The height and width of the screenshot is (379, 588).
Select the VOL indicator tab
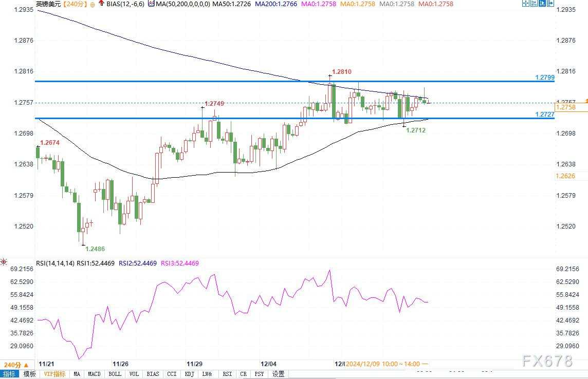point(134,374)
